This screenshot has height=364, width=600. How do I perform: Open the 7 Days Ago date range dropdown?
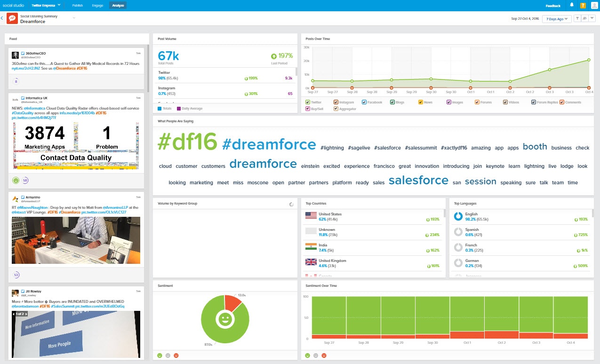pos(557,19)
